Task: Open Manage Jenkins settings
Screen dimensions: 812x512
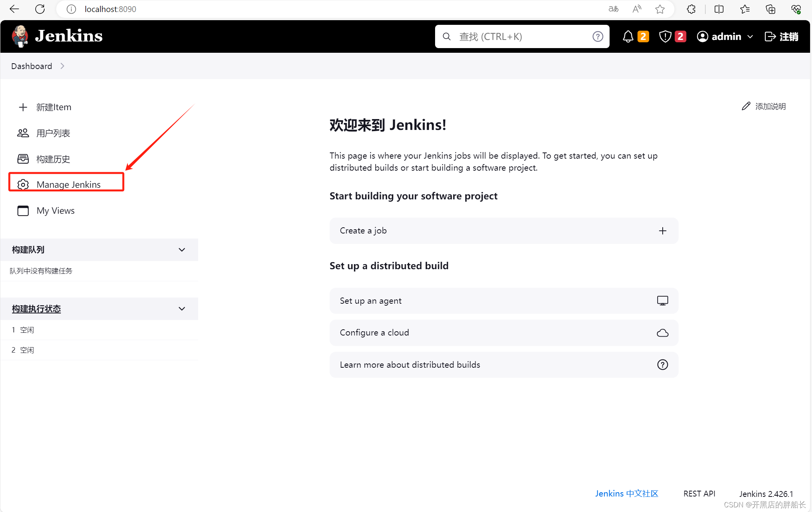Action: (68, 184)
